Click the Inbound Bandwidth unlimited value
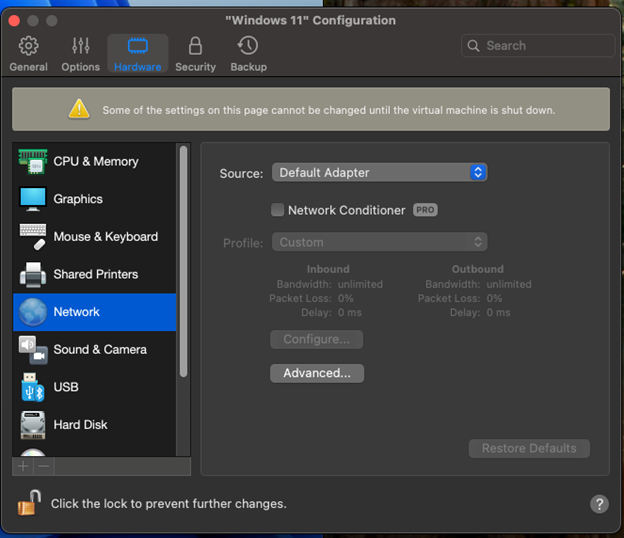 tap(360, 284)
